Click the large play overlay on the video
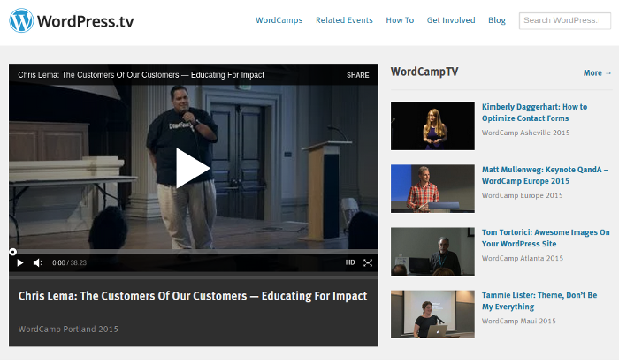This screenshot has height=364, width=619. (x=193, y=168)
